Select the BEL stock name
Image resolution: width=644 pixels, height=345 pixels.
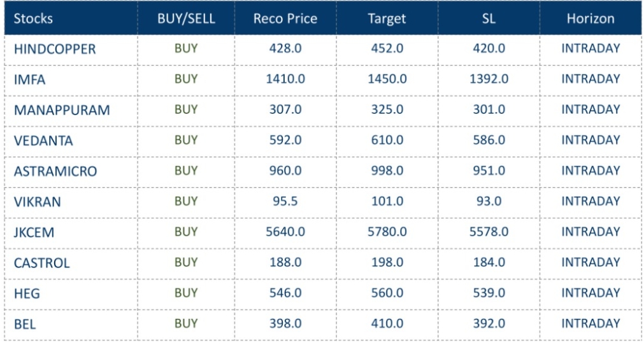tap(25, 324)
